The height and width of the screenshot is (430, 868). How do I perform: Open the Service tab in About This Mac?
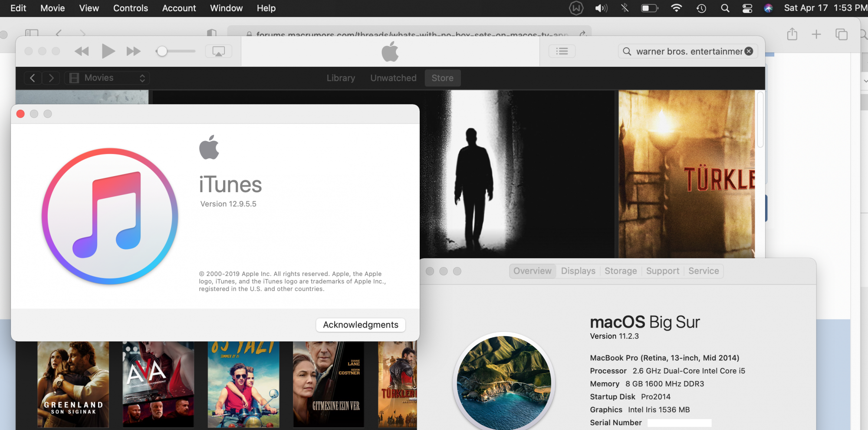tap(704, 271)
